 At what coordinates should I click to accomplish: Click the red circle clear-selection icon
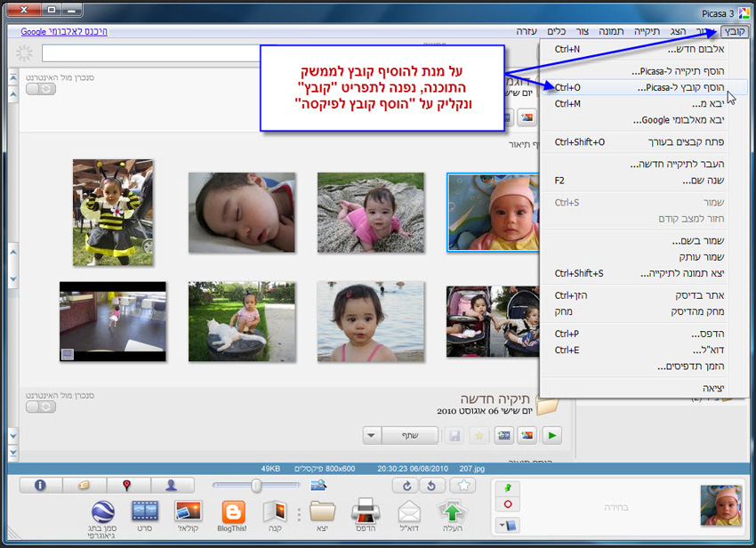[508, 504]
